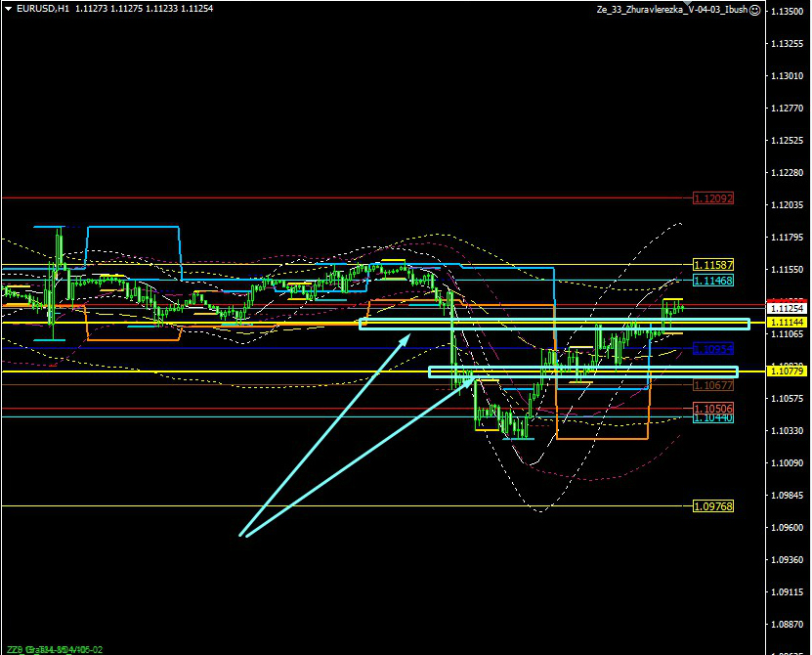Select the lower cyan rectangle zone
This screenshot has width=812, height=655.
pos(583,372)
